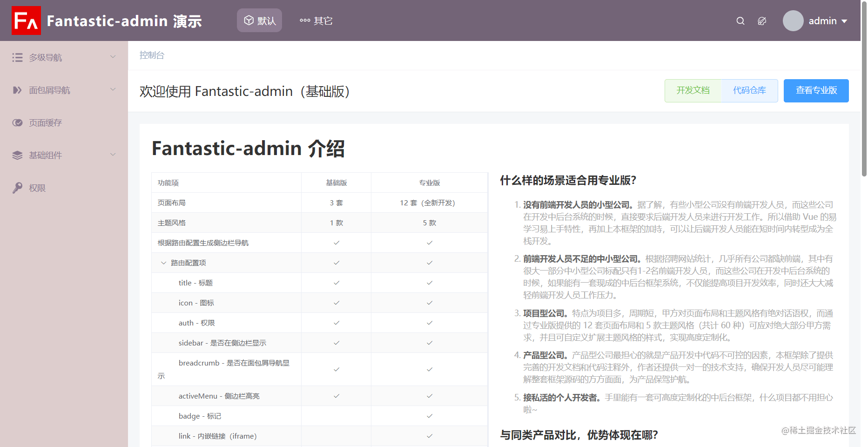This screenshot has width=868, height=447.
Task: Open 页面缓存 in the sidebar
Action: point(64,122)
